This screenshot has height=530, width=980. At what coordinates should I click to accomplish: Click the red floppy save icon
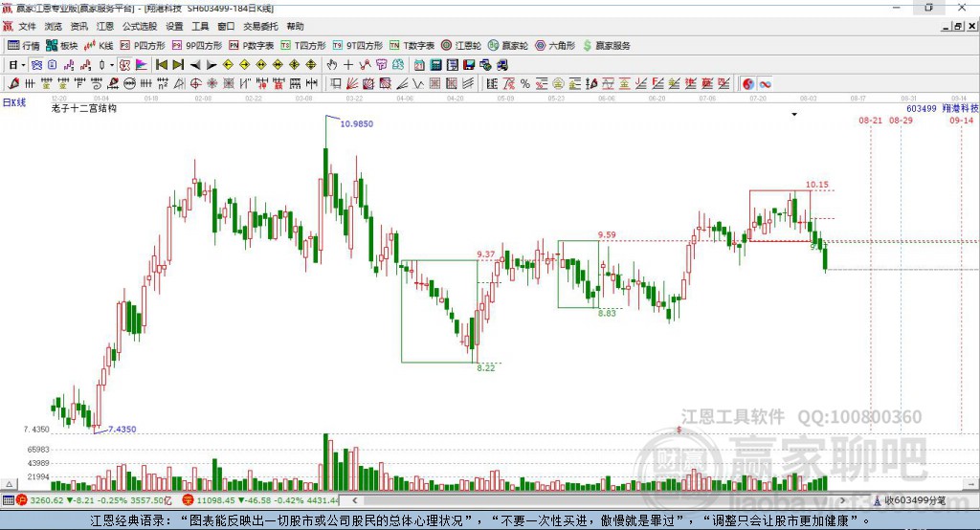[469, 65]
